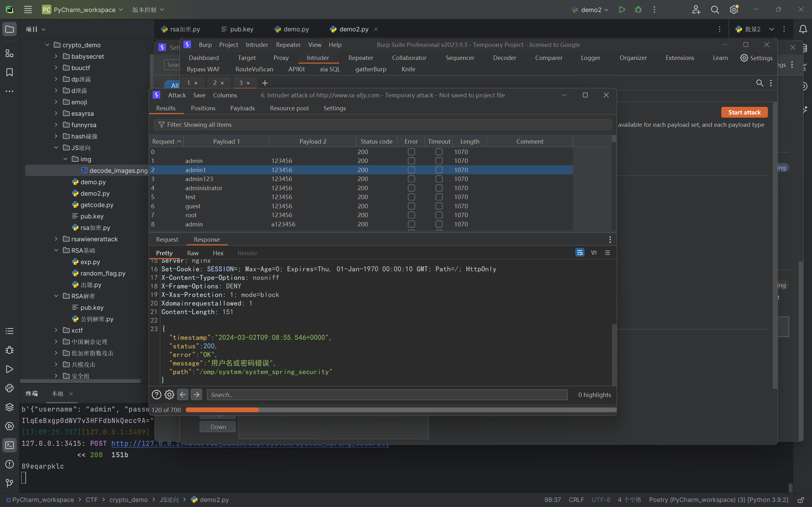Open Burp search help question icon
This screenshot has width=812, height=507.
(156, 395)
